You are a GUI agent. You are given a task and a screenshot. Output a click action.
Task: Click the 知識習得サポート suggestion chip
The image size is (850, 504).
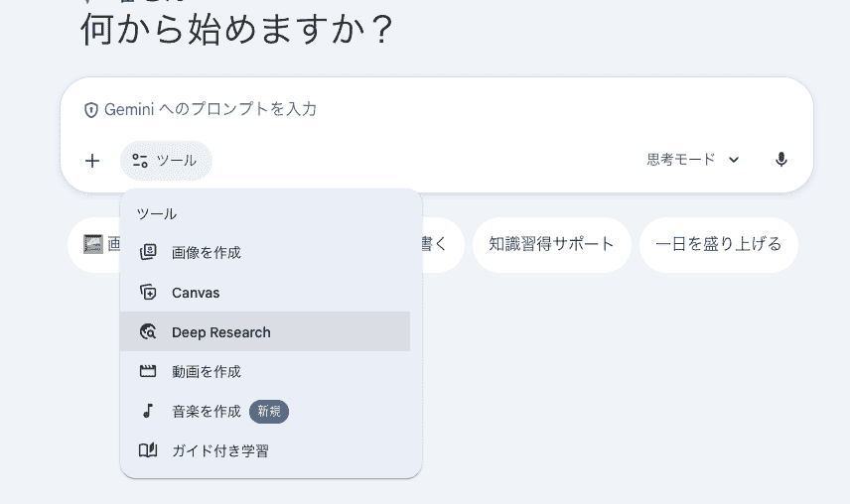551,244
